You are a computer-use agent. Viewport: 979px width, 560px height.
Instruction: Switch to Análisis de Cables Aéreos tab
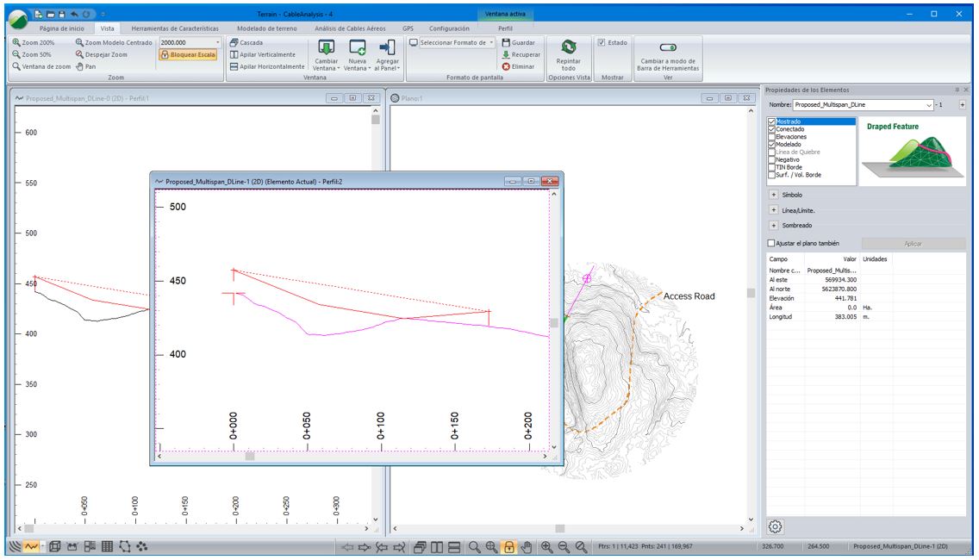pyautogui.click(x=350, y=28)
